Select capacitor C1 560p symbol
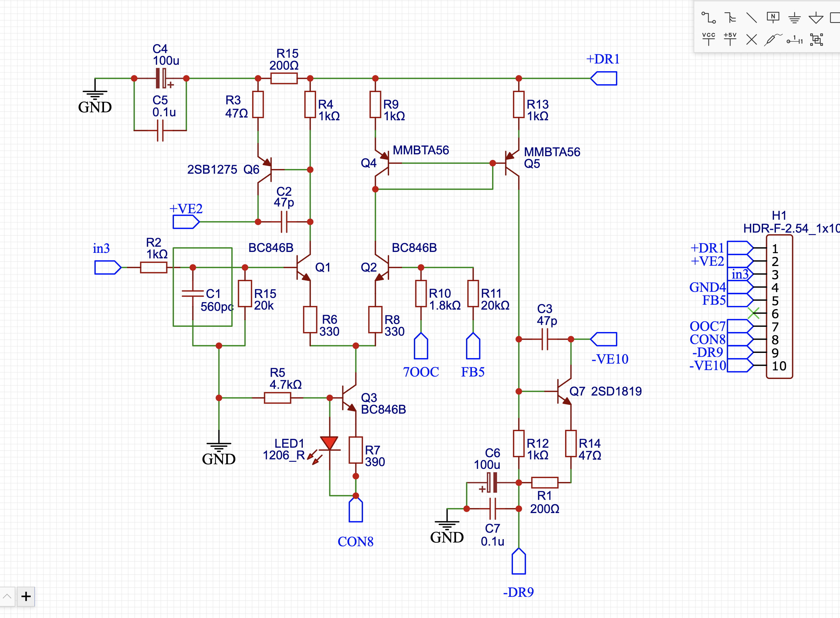 (x=193, y=294)
